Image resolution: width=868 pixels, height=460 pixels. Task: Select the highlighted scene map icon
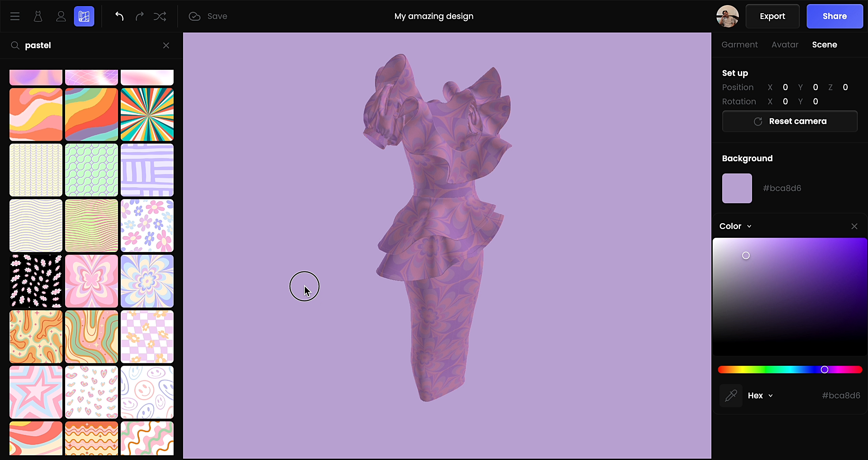[x=84, y=16]
